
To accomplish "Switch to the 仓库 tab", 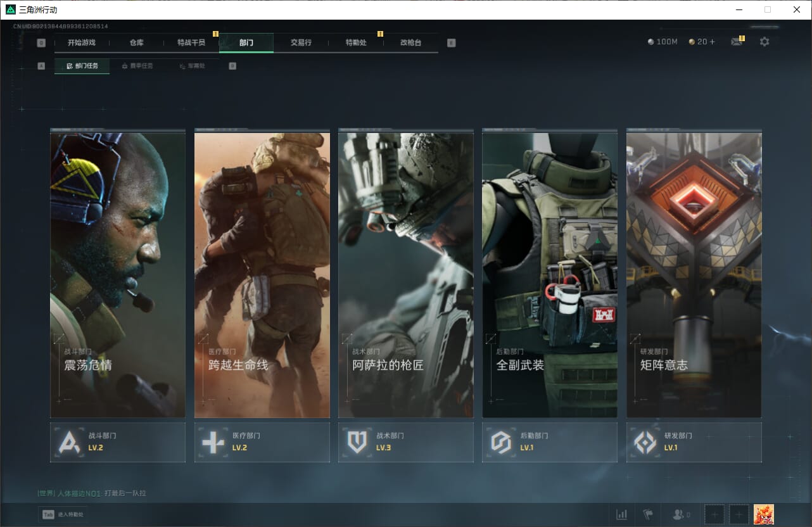I will click(x=136, y=42).
